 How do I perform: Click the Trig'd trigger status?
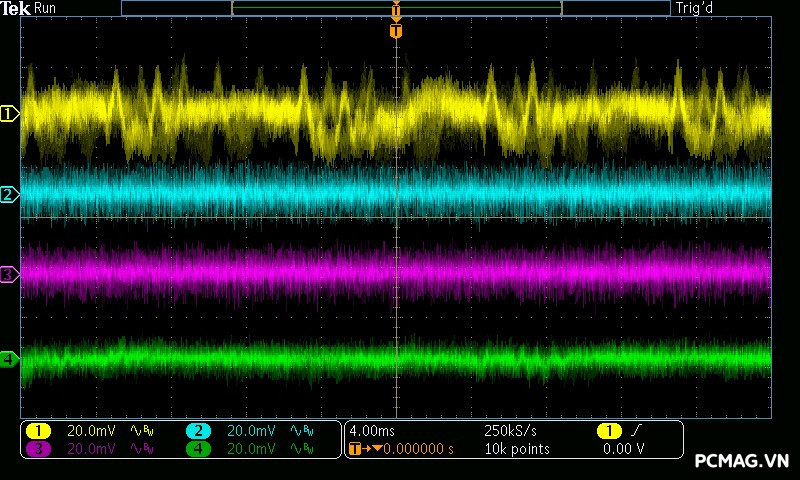coord(695,8)
